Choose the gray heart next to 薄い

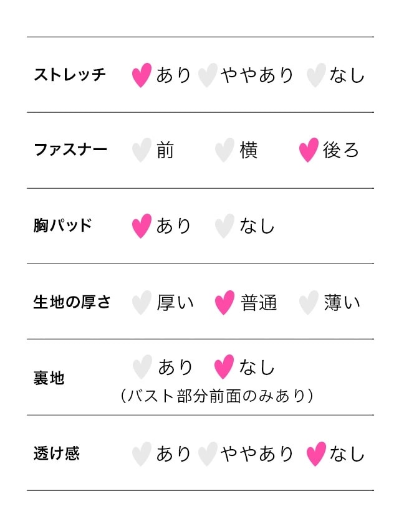point(309,302)
